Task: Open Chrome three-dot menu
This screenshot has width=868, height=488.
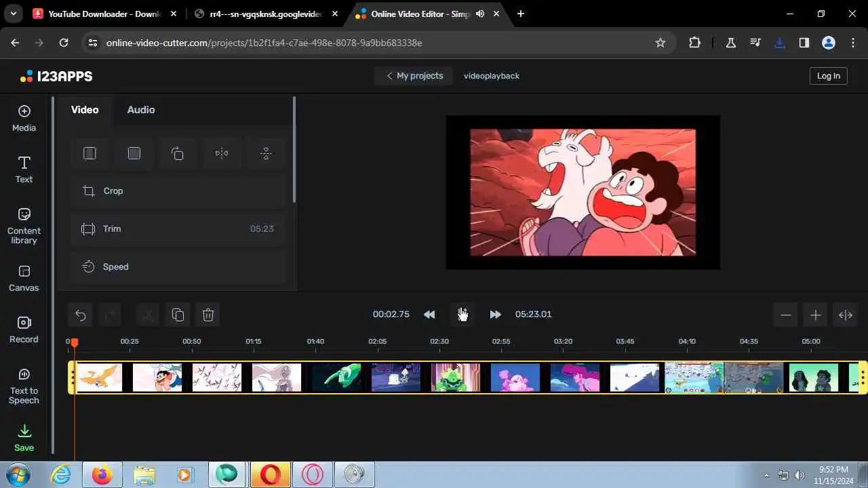Action: point(853,43)
